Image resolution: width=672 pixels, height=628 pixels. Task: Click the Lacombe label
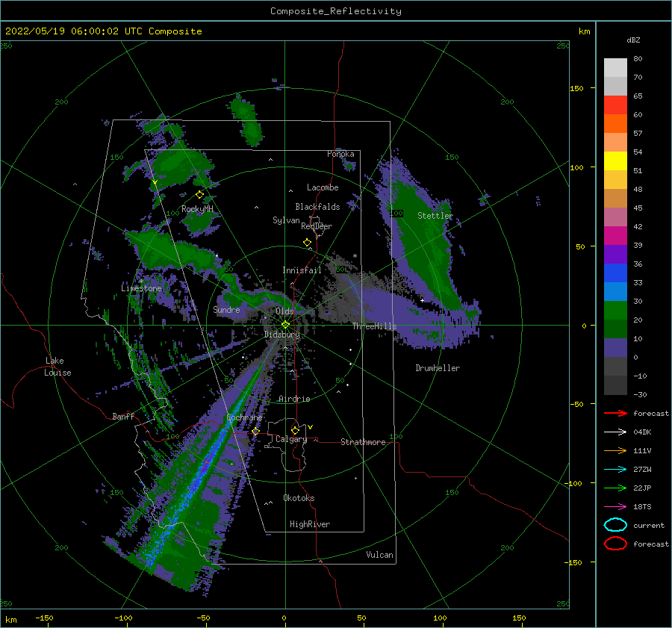click(x=323, y=187)
